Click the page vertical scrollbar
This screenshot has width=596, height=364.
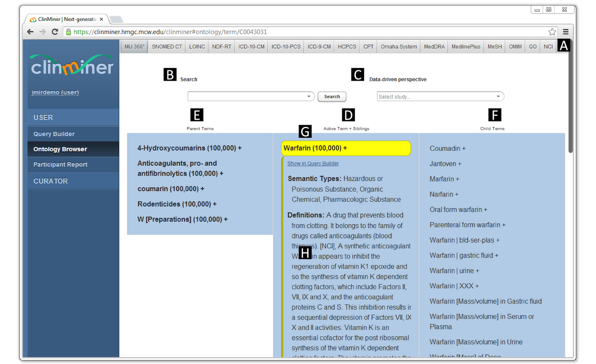pos(570,101)
